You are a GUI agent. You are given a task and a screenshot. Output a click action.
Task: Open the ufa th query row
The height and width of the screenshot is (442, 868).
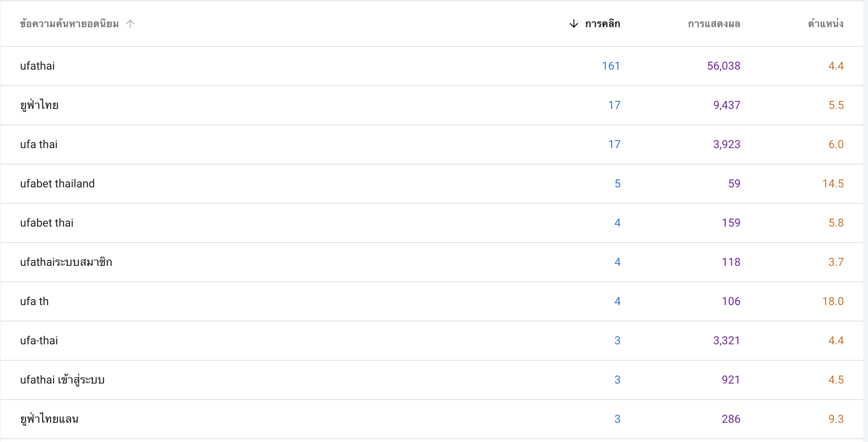432,301
